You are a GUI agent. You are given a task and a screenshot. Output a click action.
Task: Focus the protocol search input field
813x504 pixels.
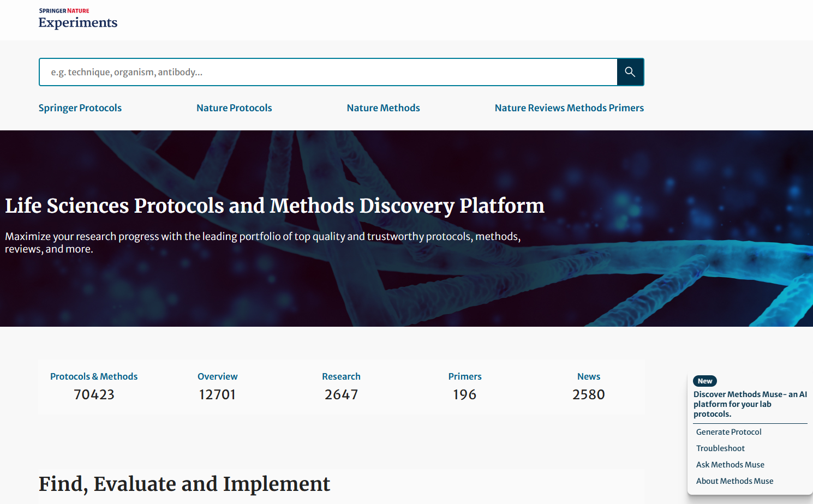[x=327, y=72]
